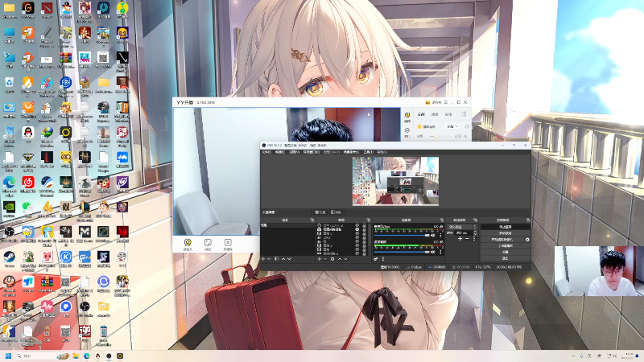Open the View menu in OBS
The image size is (644, 362).
pyautogui.click(x=294, y=152)
